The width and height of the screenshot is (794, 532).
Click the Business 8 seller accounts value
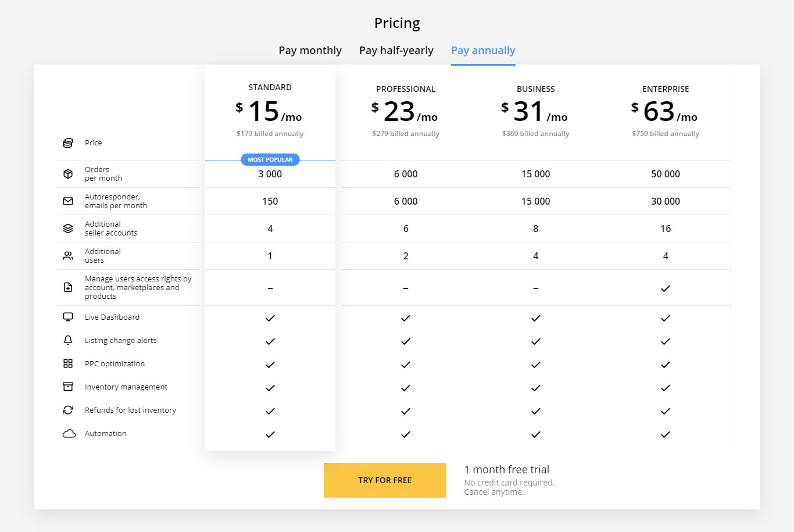(536, 228)
